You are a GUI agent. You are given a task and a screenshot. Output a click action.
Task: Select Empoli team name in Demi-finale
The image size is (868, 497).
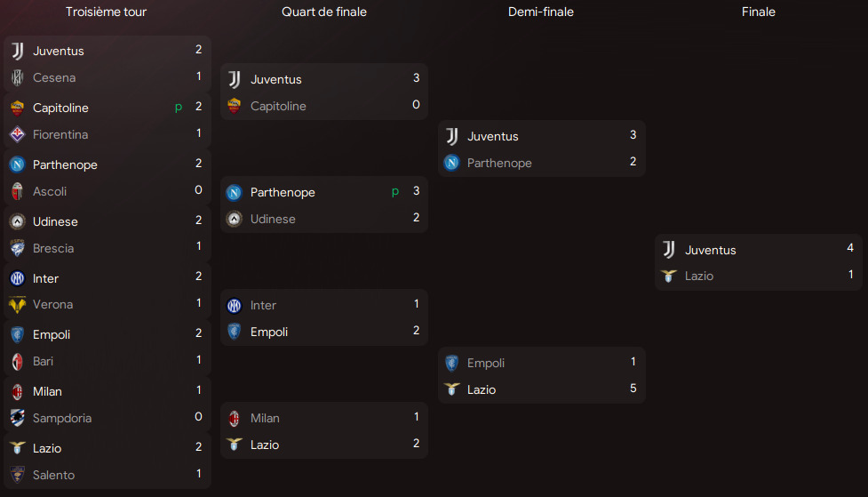tap(486, 363)
